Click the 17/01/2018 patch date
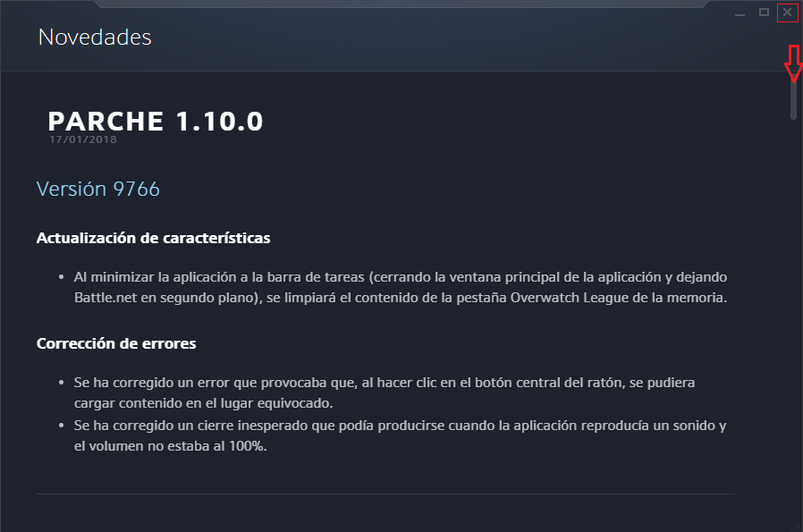The height and width of the screenshot is (532, 803). (x=83, y=139)
